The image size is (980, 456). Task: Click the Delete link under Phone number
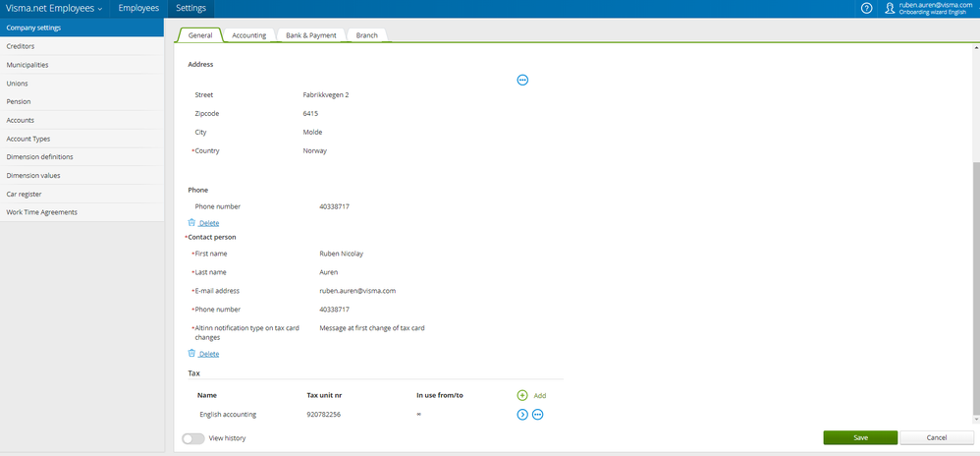coord(209,223)
